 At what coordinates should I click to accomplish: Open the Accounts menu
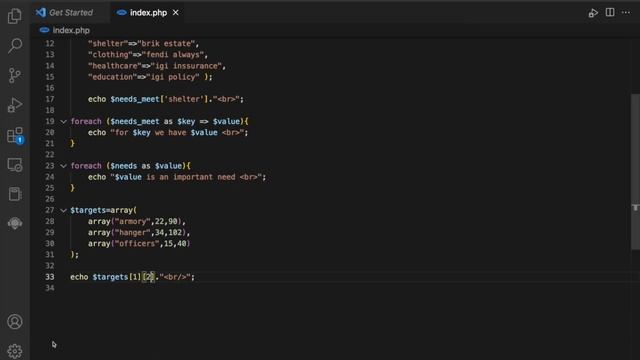coord(15,322)
